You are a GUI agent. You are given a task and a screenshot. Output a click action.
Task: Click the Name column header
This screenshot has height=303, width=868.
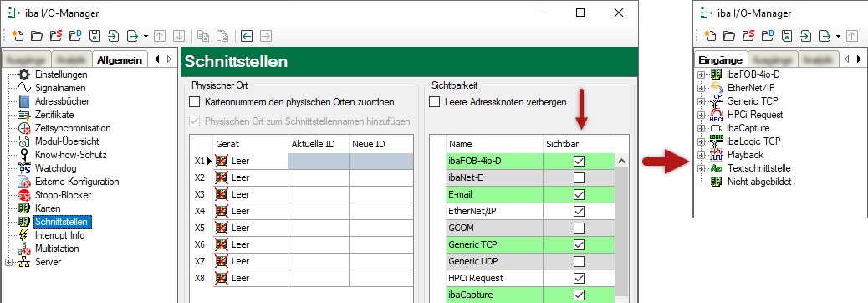(x=494, y=144)
